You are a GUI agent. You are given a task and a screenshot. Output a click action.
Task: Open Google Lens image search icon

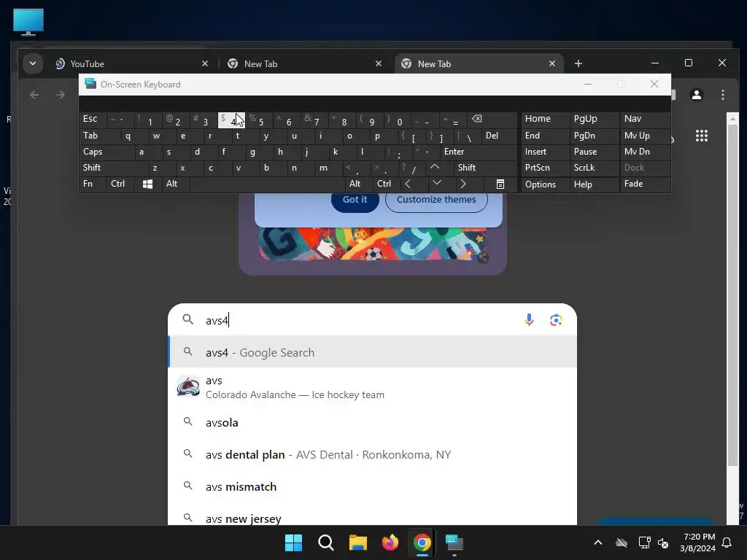tap(555, 320)
